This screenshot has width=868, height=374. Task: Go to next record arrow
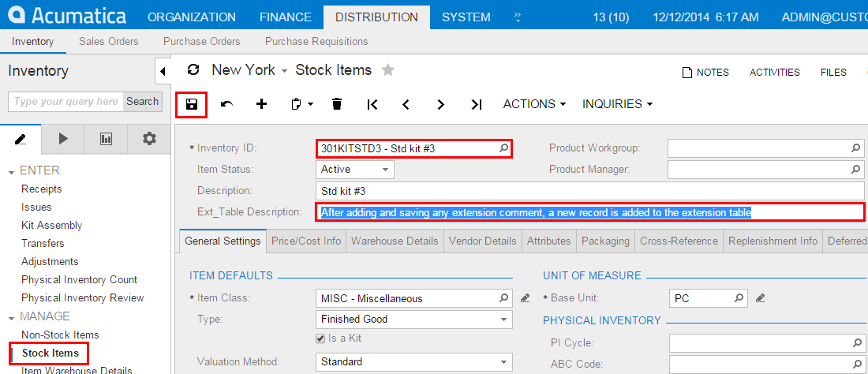441,104
